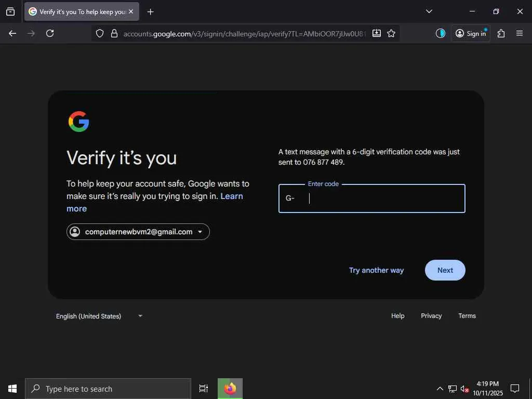The image size is (532, 399).
Task: Bookmark this page with star icon
Action: pyautogui.click(x=391, y=33)
